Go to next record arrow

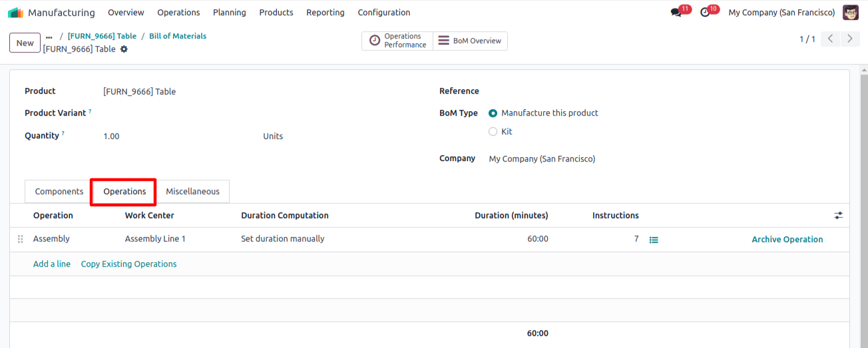pyautogui.click(x=850, y=39)
